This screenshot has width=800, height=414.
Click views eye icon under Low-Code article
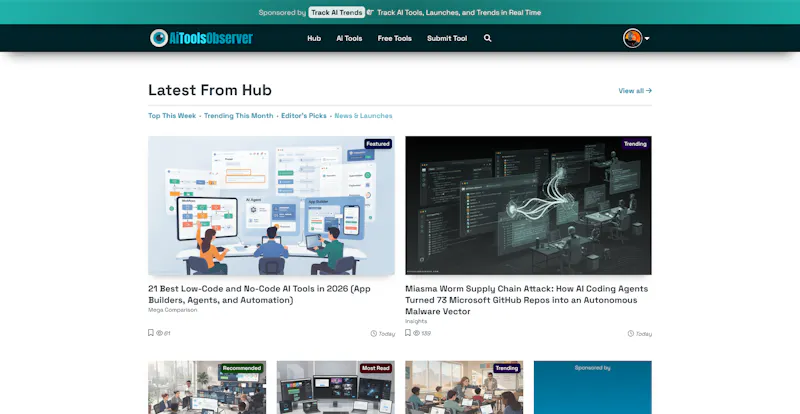(x=159, y=333)
